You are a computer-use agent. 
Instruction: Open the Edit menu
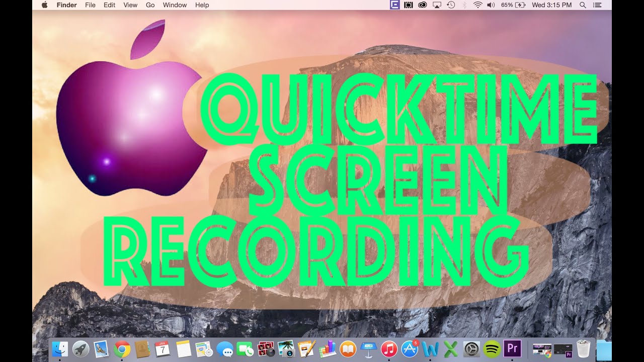pos(109,5)
